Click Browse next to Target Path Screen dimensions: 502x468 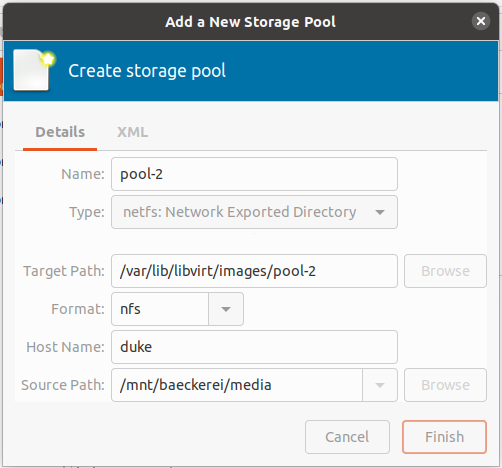tap(445, 271)
